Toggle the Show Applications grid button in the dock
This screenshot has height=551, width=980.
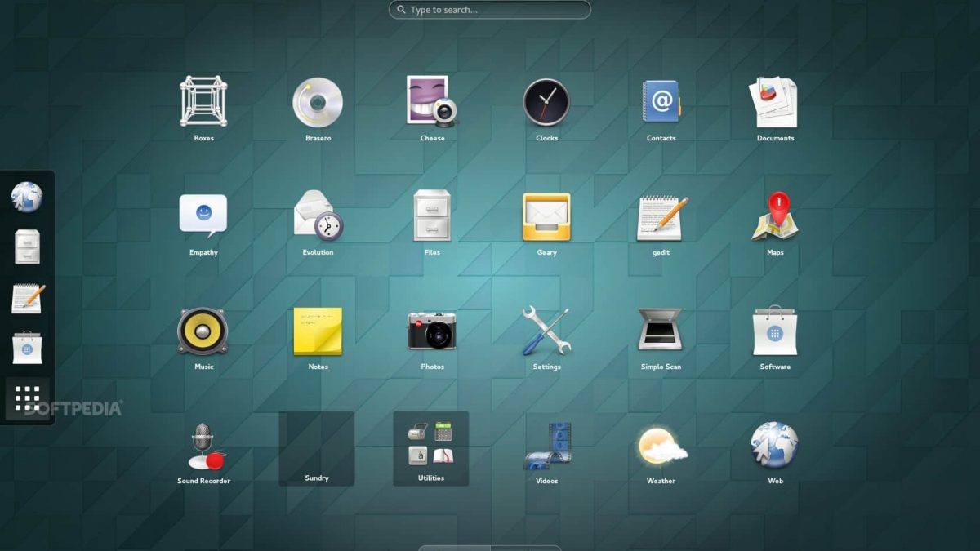click(28, 398)
